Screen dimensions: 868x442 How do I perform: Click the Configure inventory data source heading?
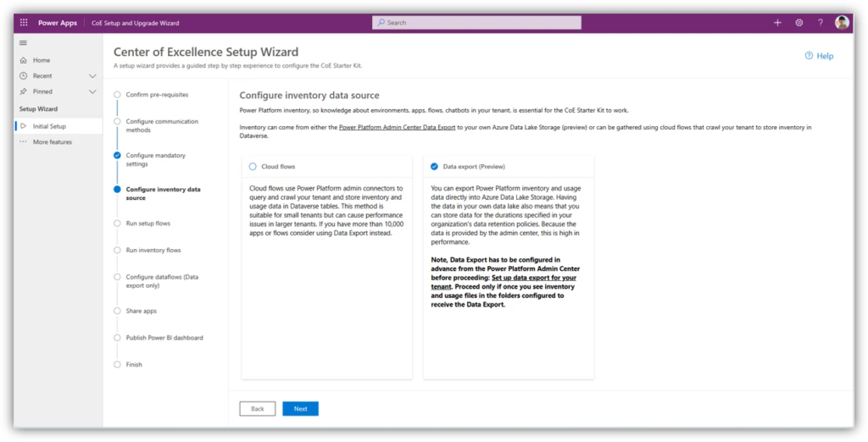click(x=309, y=96)
